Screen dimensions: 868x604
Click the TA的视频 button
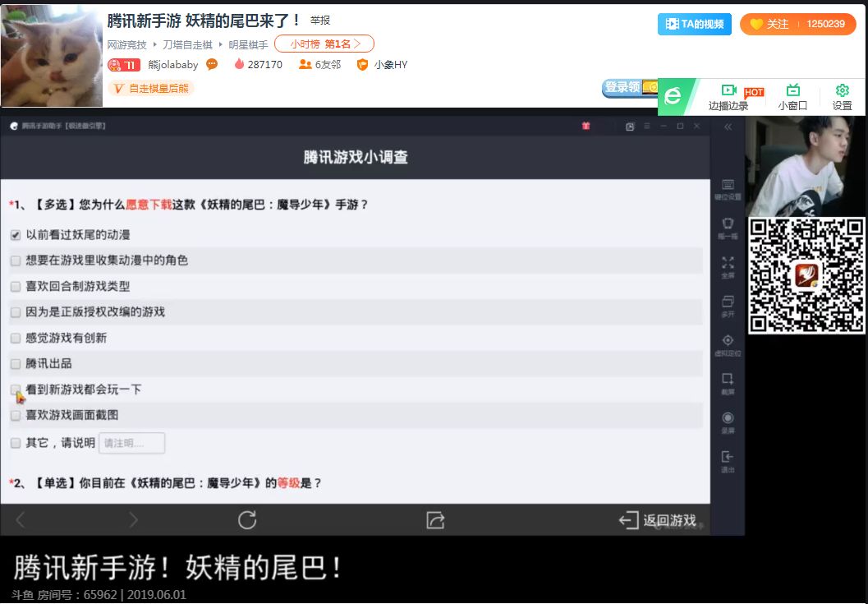coord(695,24)
